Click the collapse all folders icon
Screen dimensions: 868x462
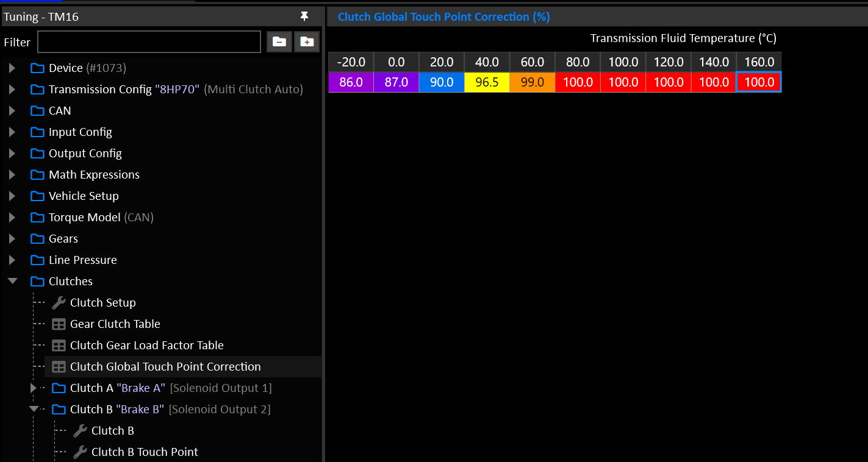point(279,41)
